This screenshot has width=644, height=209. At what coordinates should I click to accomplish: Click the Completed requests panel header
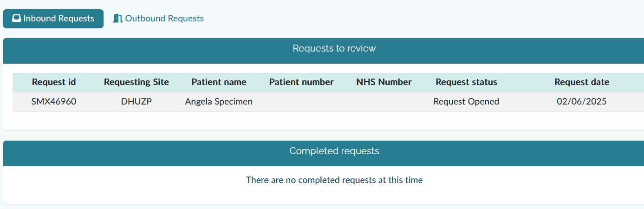click(x=334, y=151)
